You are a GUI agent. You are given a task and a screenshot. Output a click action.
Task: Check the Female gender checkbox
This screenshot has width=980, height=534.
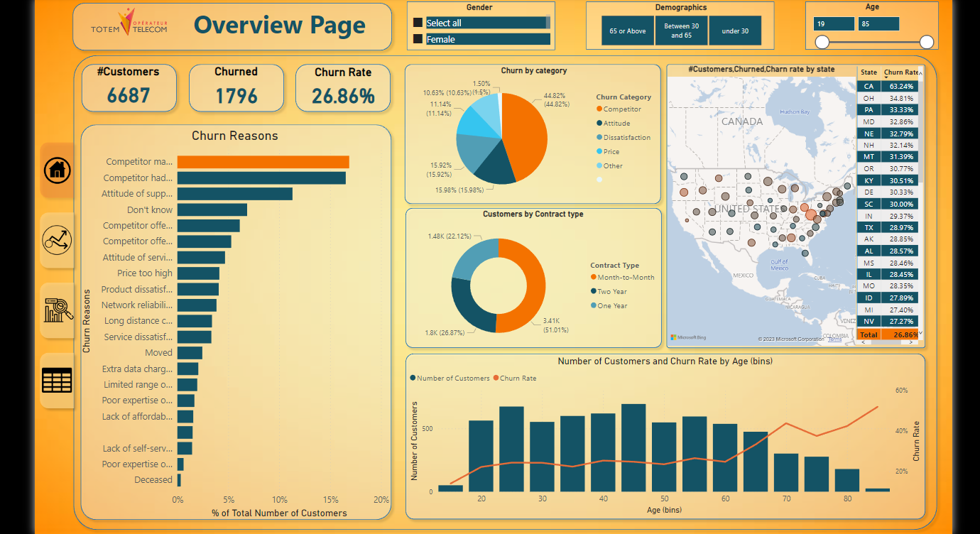click(x=418, y=39)
